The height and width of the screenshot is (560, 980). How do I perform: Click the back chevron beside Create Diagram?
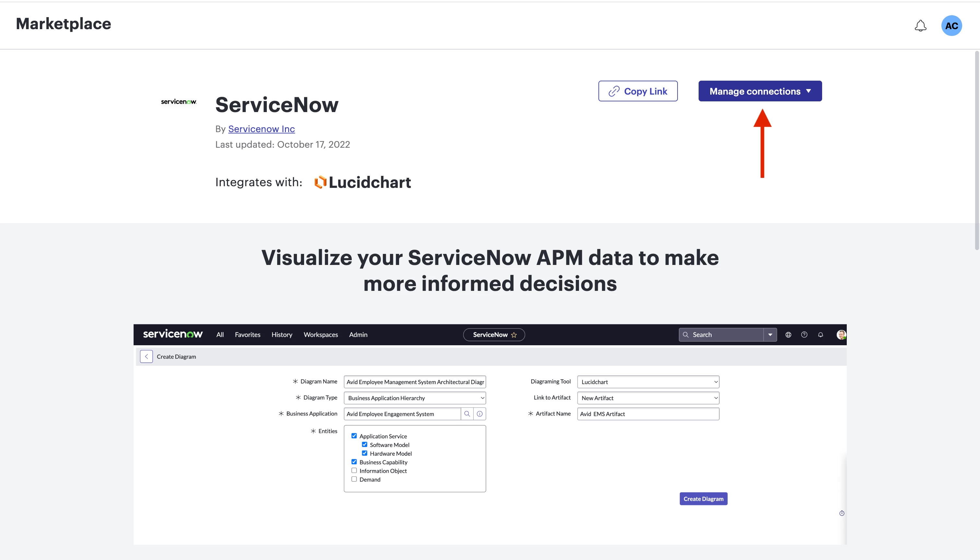[x=146, y=357]
